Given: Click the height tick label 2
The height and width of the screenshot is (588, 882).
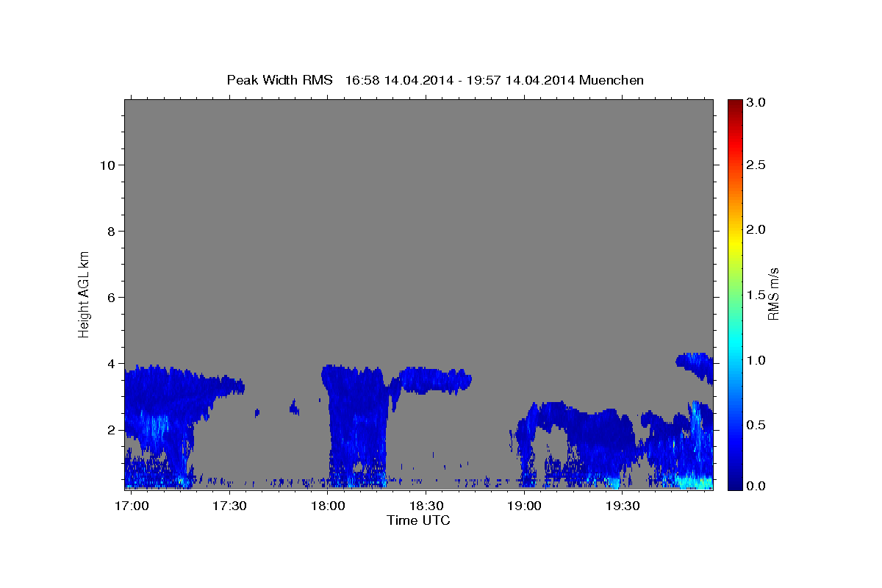Looking at the screenshot, I should [111, 429].
